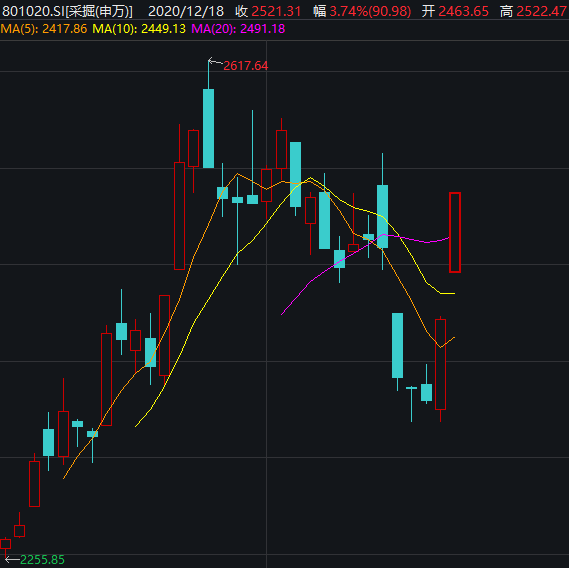Click the opening price 2463.65 value
Image resolution: width=569 pixels, height=568 pixels.
(x=463, y=12)
